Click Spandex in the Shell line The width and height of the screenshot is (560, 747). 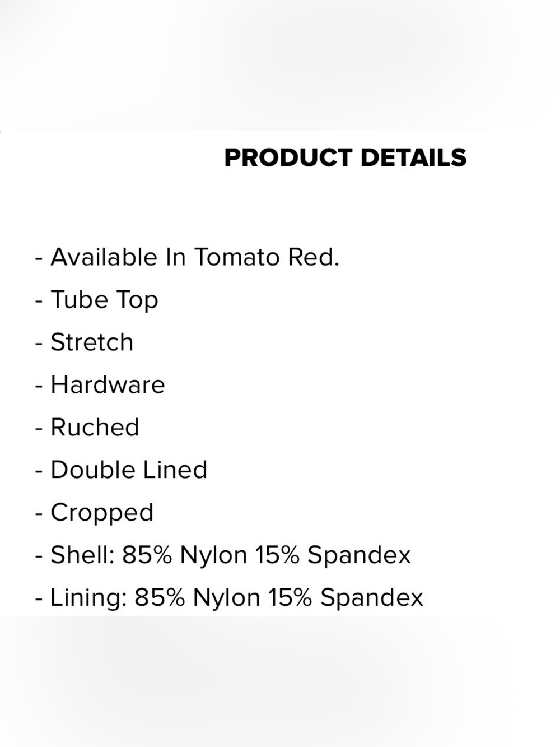pos(359,555)
